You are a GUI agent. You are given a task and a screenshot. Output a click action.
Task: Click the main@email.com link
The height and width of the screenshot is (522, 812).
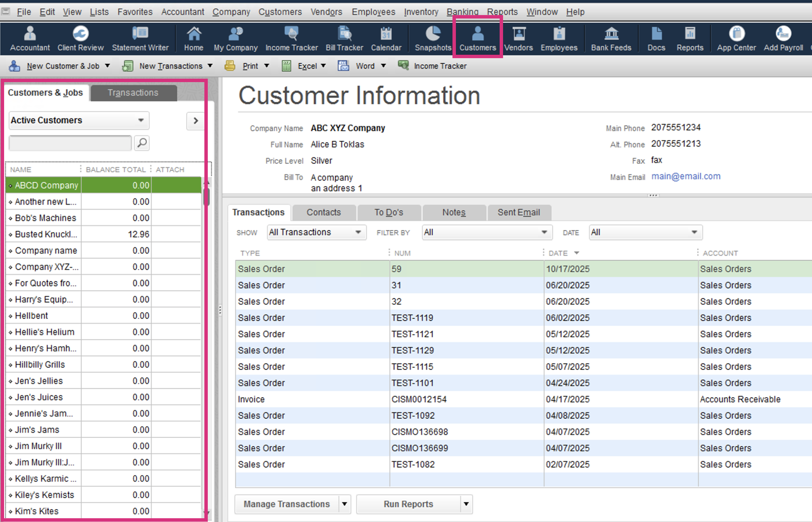tap(686, 177)
